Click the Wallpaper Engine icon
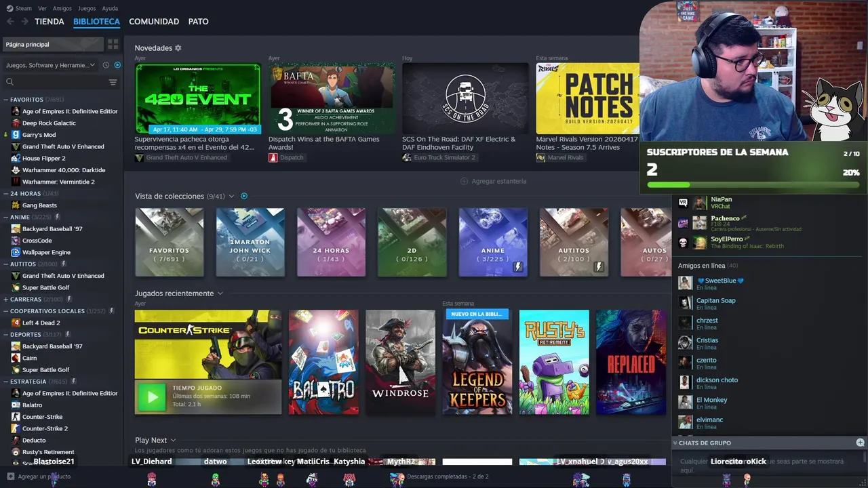The width and height of the screenshot is (868, 488). [x=16, y=252]
